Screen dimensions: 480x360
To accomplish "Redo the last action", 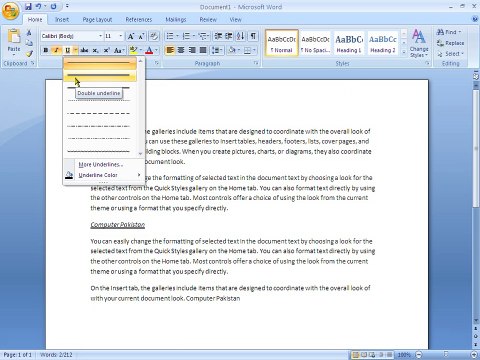I will tap(53, 6).
